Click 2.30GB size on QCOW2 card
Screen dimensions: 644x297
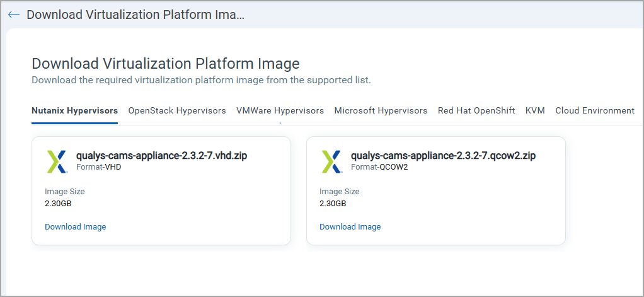click(333, 203)
